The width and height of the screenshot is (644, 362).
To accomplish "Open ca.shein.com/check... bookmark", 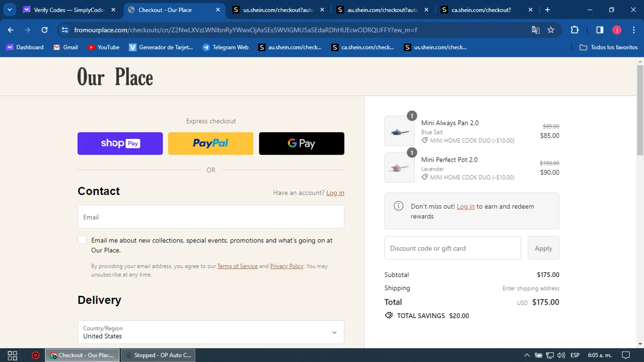I will tap(363, 47).
